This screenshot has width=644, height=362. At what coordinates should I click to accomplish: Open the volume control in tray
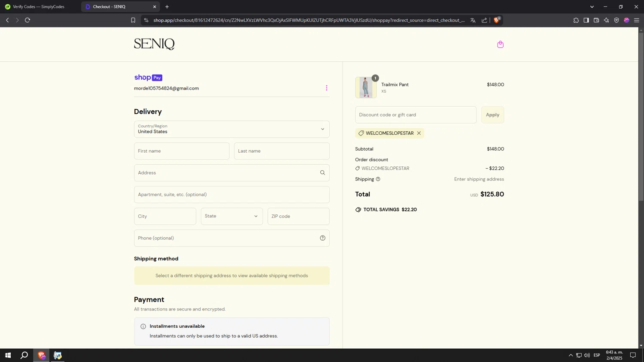point(587,355)
